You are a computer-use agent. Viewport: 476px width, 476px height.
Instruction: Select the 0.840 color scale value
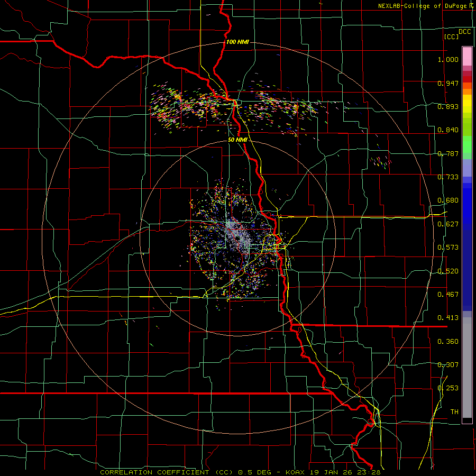(448, 130)
